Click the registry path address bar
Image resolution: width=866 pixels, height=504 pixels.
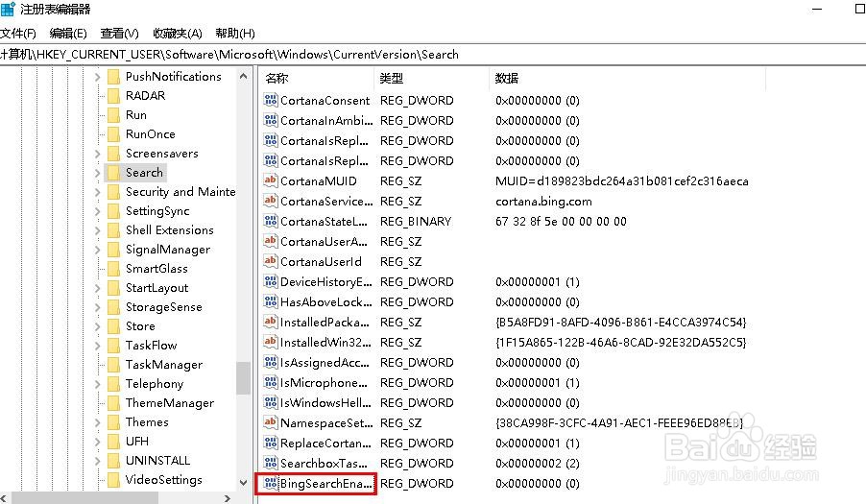pyautogui.click(x=433, y=54)
